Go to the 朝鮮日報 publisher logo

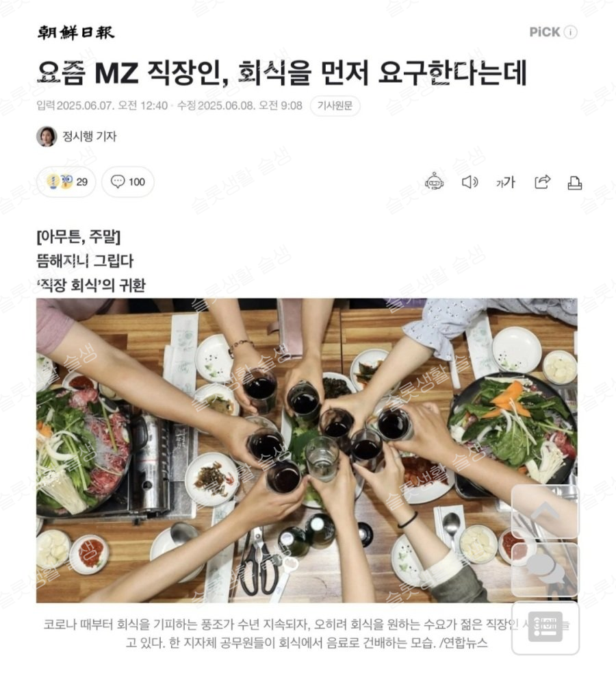click(x=75, y=32)
